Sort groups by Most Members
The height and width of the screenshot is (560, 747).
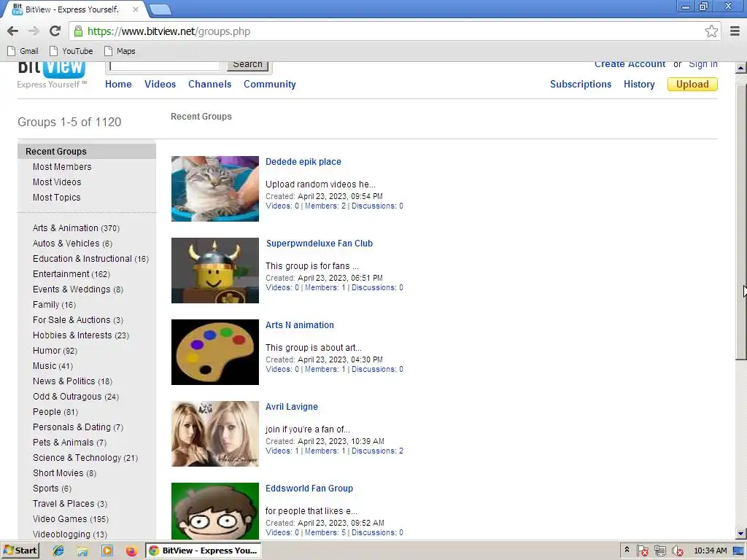pyautogui.click(x=62, y=167)
